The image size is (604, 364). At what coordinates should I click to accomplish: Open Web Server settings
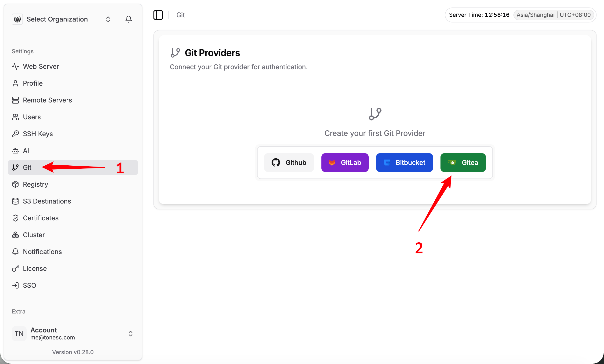tap(41, 66)
